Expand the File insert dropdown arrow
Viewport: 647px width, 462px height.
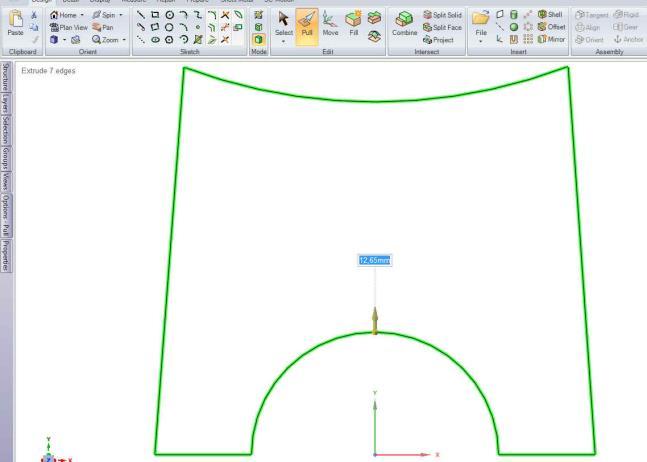(481, 42)
